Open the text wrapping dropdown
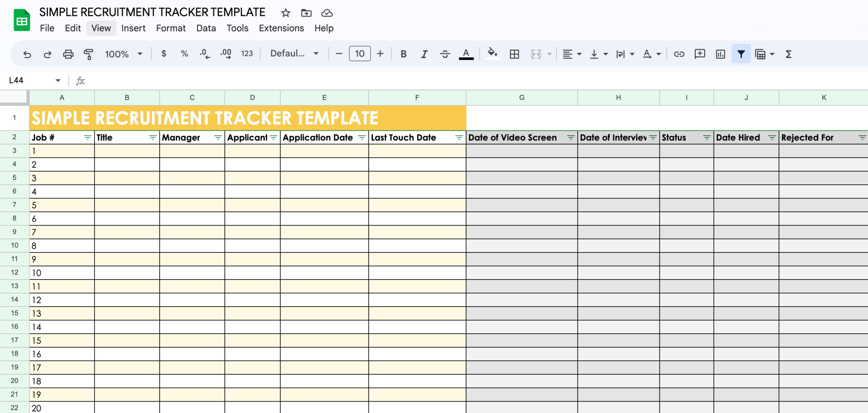 coord(625,54)
